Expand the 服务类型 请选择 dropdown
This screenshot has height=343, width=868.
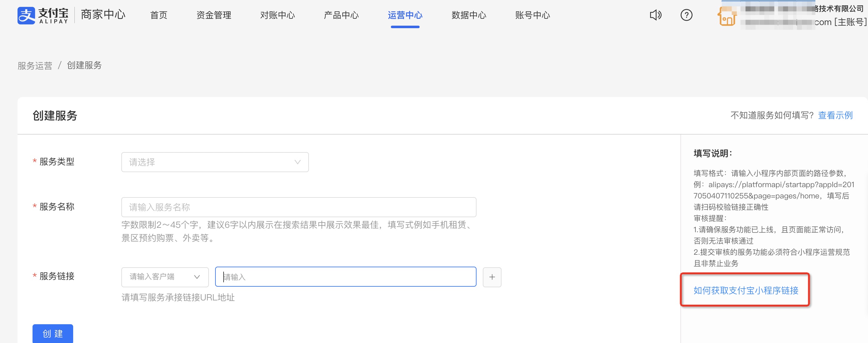214,162
